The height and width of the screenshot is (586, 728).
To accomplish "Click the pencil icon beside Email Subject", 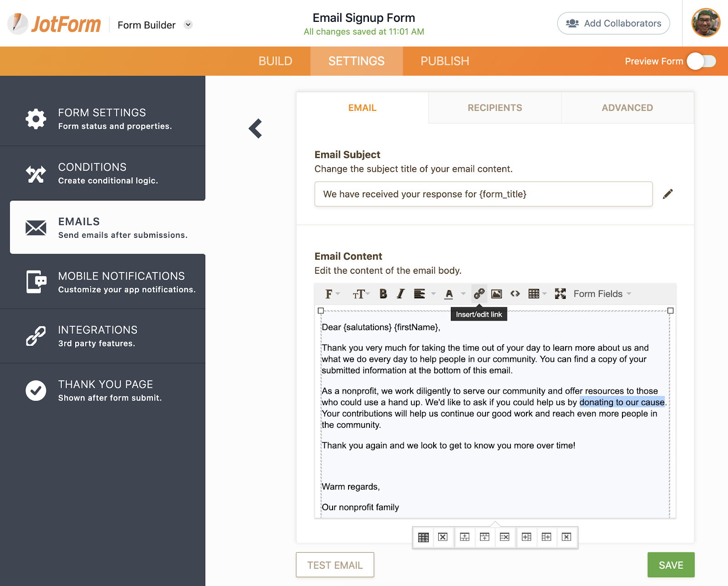I will tap(667, 194).
